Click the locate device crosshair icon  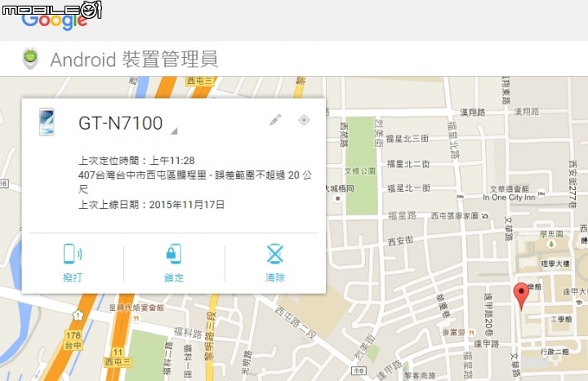pyautogui.click(x=304, y=120)
